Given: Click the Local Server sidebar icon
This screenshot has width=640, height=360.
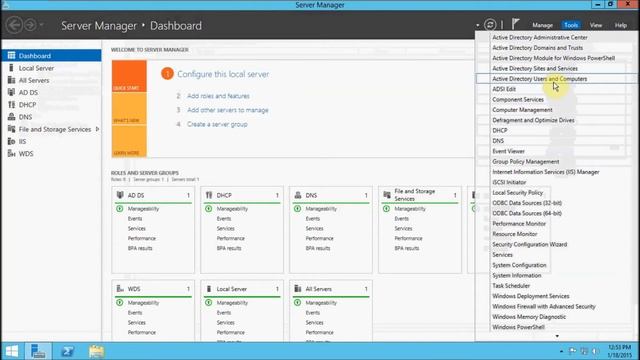Looking at the screenshot, I should tap(11, 68).
